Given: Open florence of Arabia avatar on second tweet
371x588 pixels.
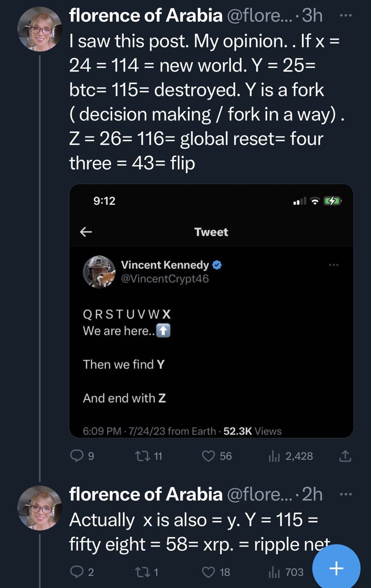Looking at the screenshot, I should (x=40, y=509).
